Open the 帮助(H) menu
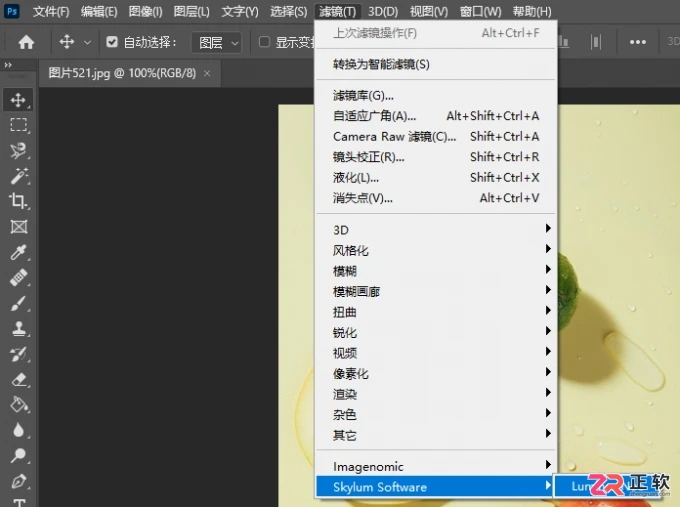Image resolution: width=680 pixels, height=507 pixels. click(x=532, y=11)
